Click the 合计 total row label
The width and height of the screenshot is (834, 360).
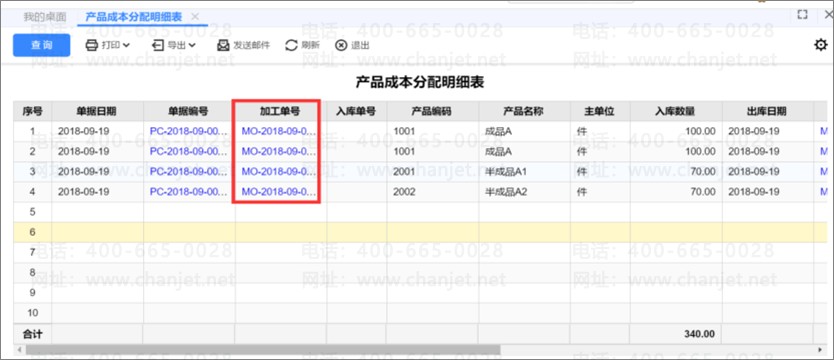(32, 334)
